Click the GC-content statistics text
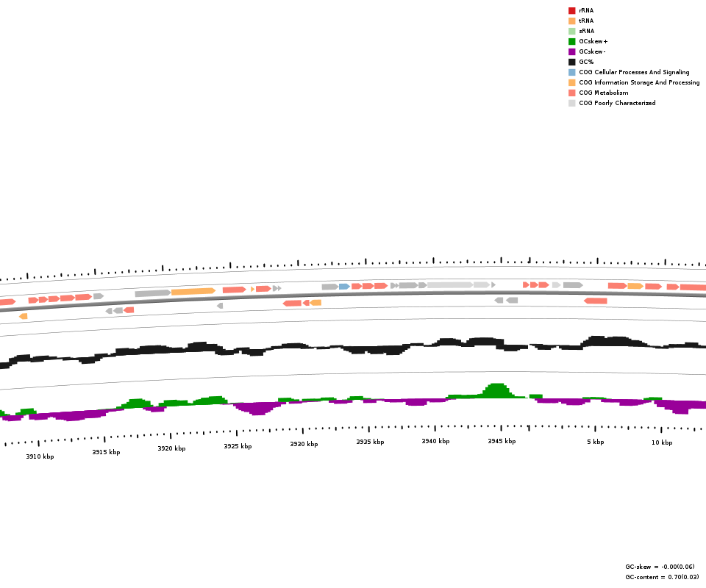Viewport: 706px width, 588px height. coord(662,577)
